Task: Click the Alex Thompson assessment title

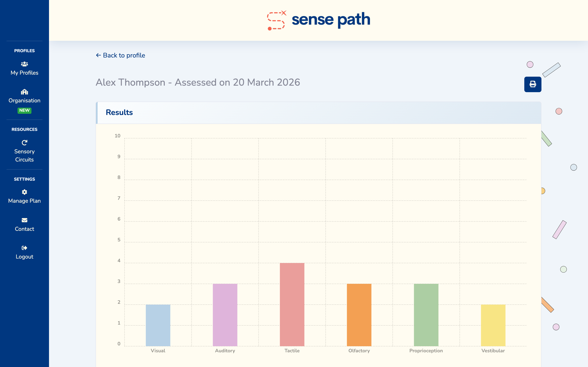Action: click(198, 82)
